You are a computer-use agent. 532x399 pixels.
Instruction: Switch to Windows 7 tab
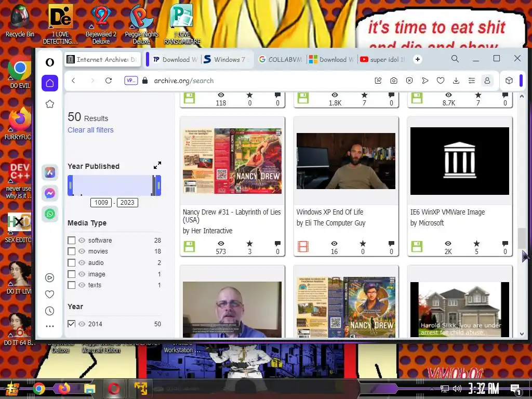point(228,59)
